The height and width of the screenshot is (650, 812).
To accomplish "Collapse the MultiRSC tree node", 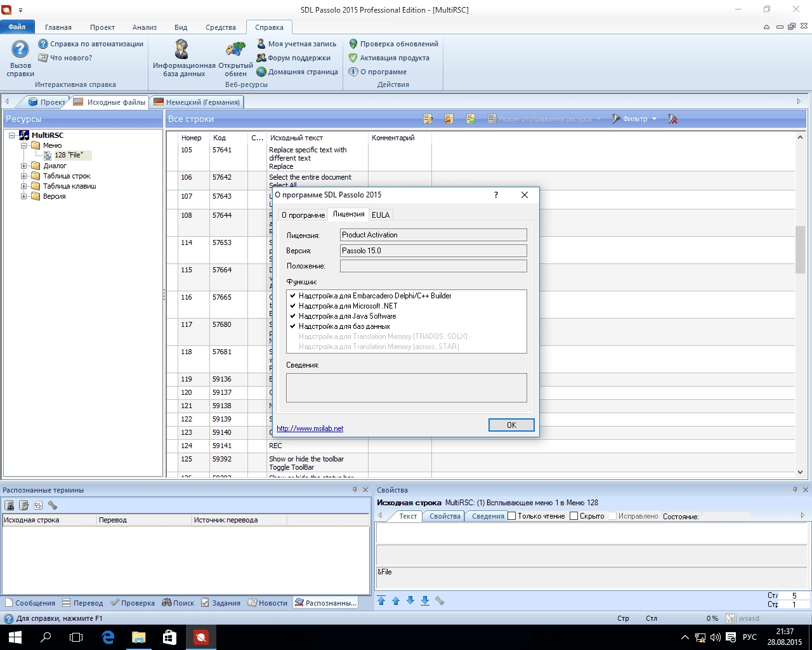I will click(12, 135).
